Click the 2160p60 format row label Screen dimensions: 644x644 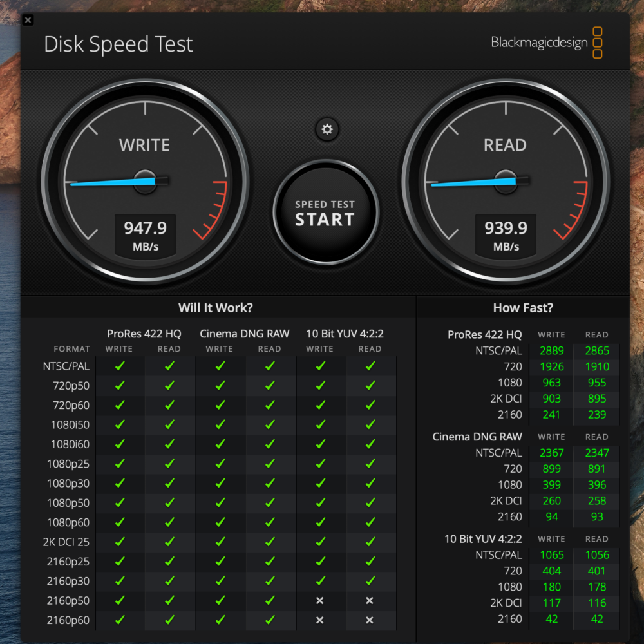tap(68, 620)
